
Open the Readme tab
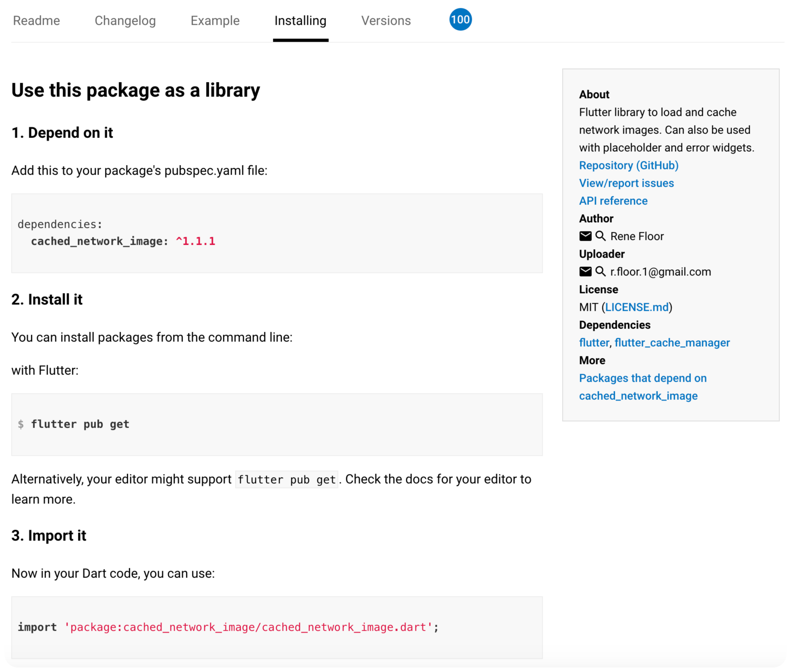click(x=36, y=21)
